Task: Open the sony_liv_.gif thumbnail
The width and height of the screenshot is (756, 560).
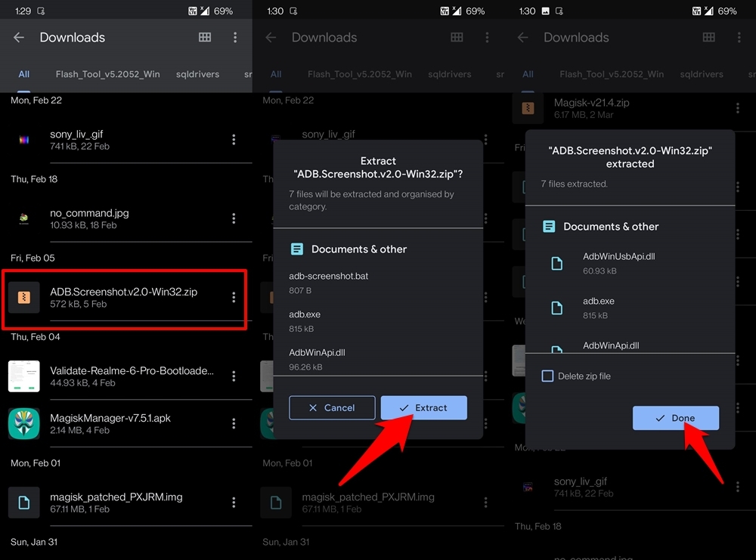Action: point(24,140)
